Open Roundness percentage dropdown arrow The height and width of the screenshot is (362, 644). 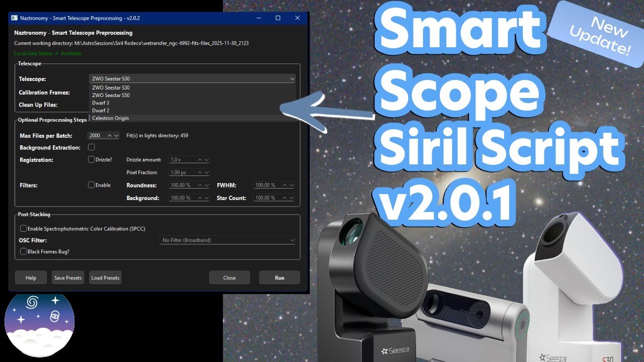point(206,185)
